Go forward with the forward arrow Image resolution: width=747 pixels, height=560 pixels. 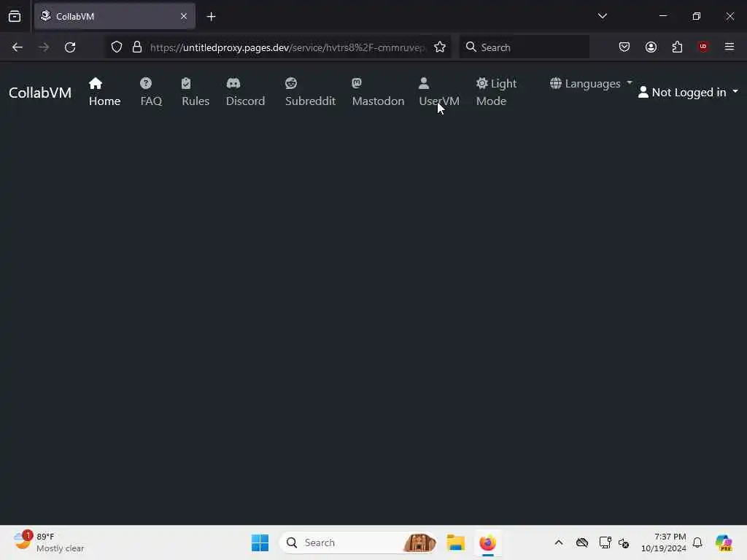(44, 47)
